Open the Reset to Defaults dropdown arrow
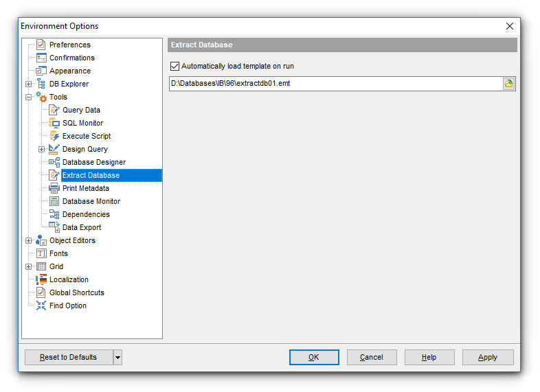Viewport: 540px width, 392px height. tap(117, 357)
